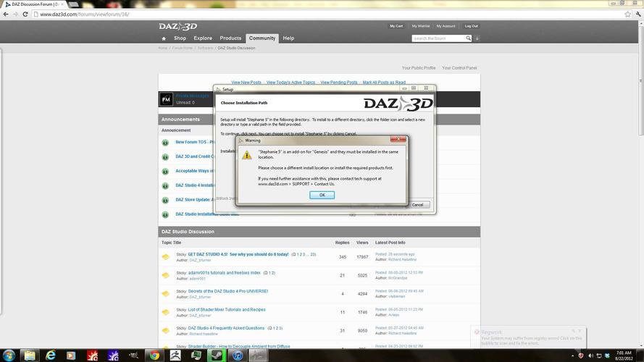Click the browser address bar
Screen dimensions: 644x362
(x=329, y=14)
